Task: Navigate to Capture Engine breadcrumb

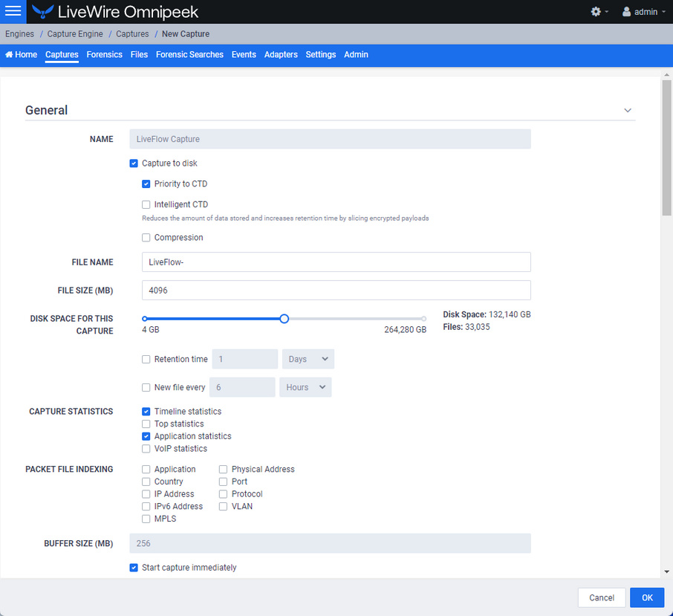Action: pos(75,34)
